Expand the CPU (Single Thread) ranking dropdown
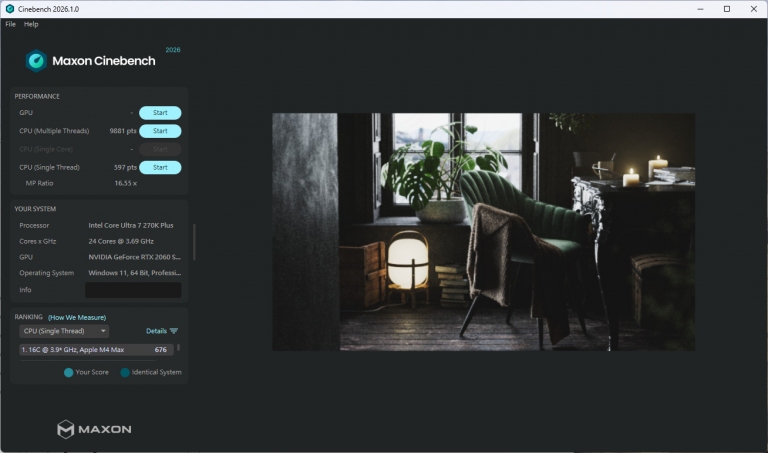 64,331
